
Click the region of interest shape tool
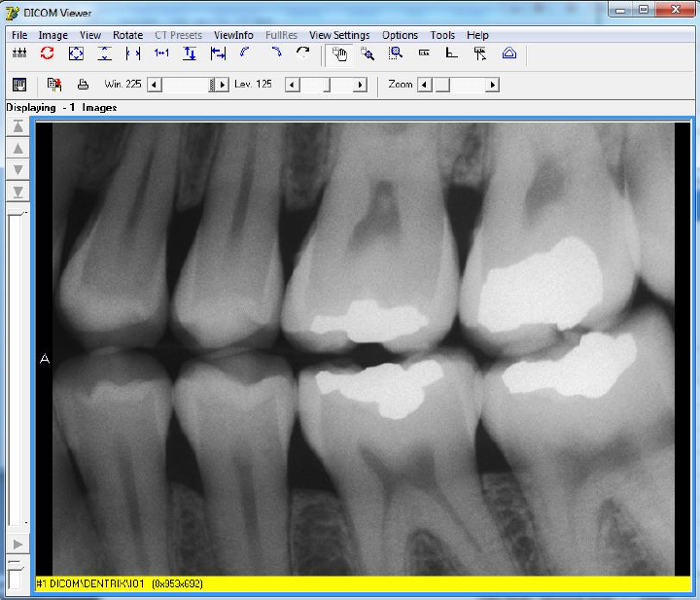pyautogui.click(x=508, y=53)
